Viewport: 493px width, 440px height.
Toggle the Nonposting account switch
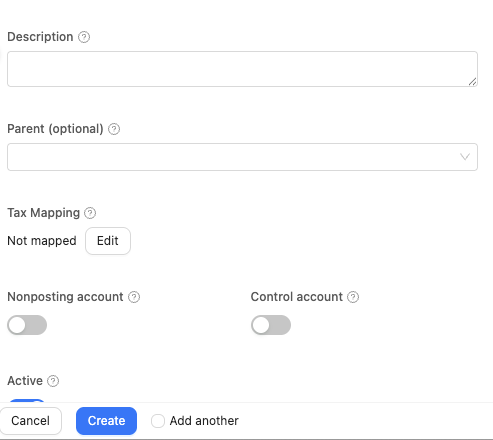(x=27, y=325)
